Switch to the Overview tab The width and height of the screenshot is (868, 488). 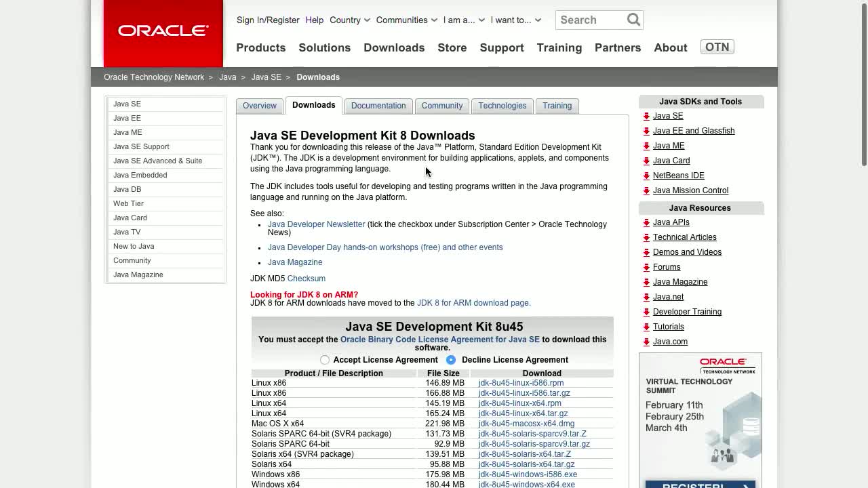coord(260,106)
